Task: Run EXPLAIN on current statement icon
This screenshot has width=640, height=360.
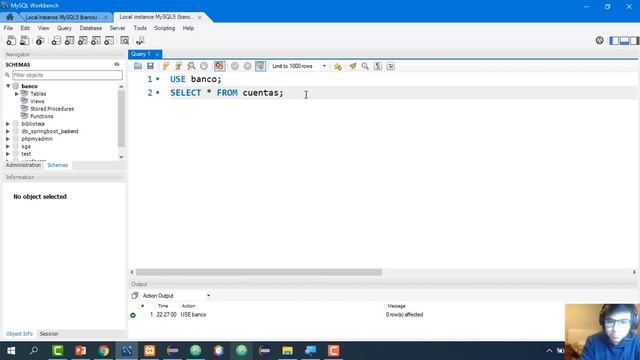Action: pyautogui.click(x=191, y=66)
